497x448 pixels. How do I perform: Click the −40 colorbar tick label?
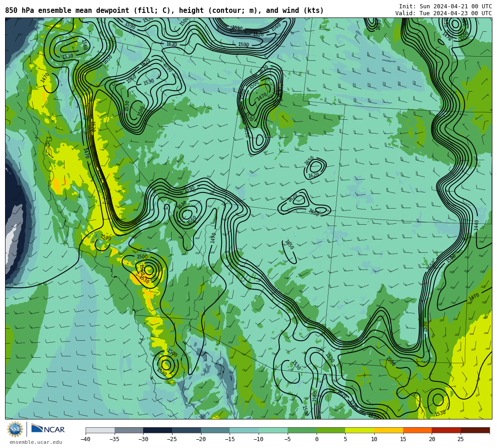coord(86,439)
